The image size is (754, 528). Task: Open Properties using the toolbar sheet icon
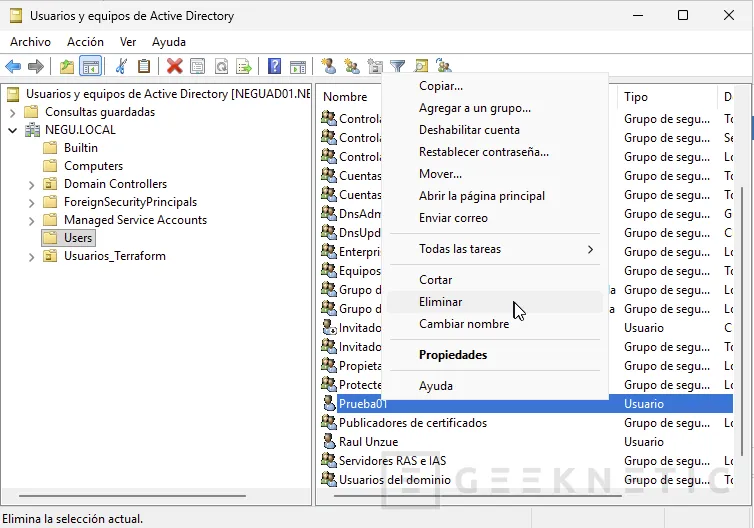coord(198,66)
